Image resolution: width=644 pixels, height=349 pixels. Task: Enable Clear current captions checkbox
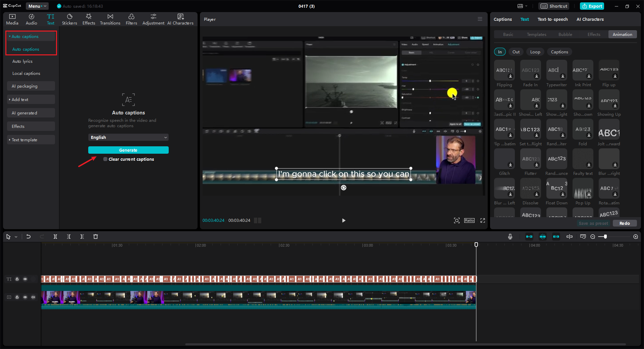click(x=105, y=159)
